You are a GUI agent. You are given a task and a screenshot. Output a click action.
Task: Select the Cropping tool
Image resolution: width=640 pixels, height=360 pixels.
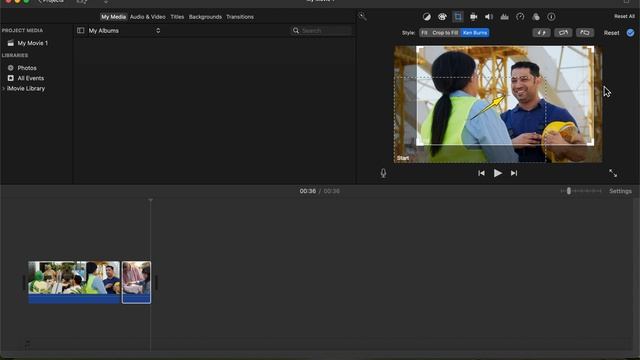458,17
